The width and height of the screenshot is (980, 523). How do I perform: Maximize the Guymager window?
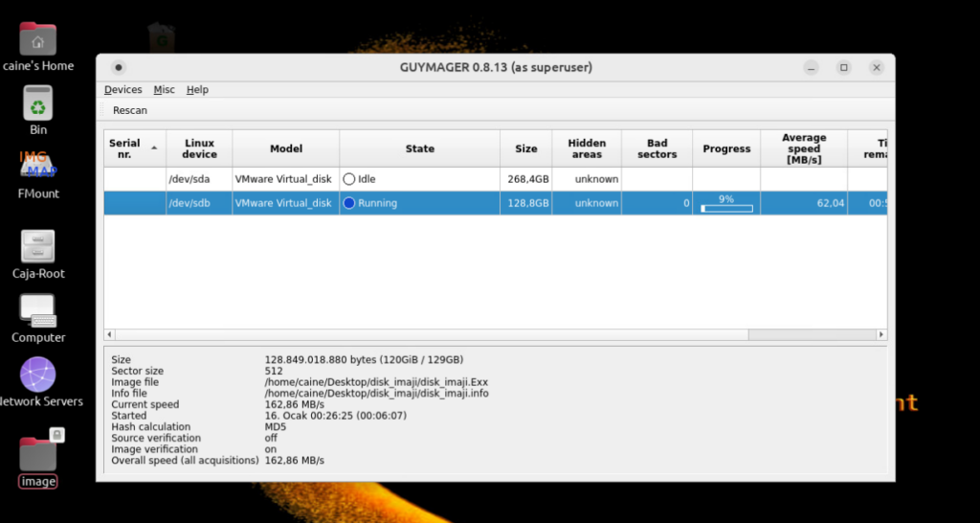coord(844,68)
